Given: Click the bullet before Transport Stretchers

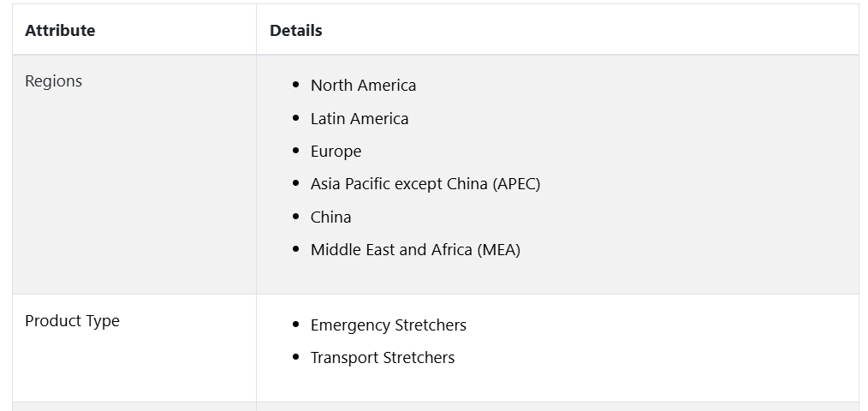Looking at the screenshot, I should (295, 357).
